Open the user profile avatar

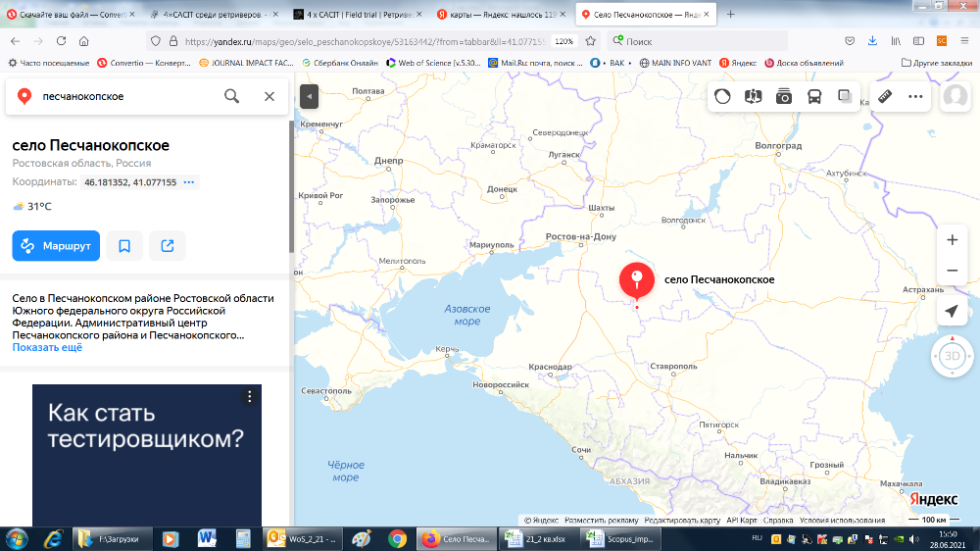coord(955,97)
